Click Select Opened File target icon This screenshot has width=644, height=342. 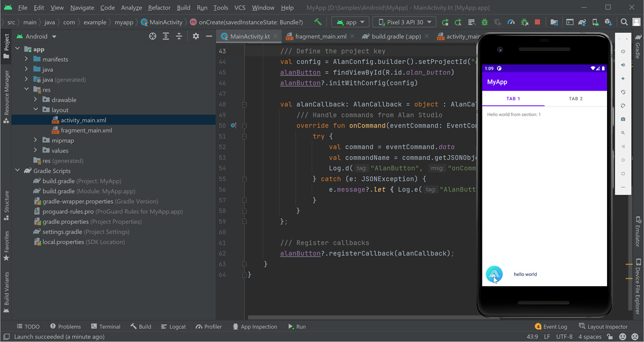point(153,36)
